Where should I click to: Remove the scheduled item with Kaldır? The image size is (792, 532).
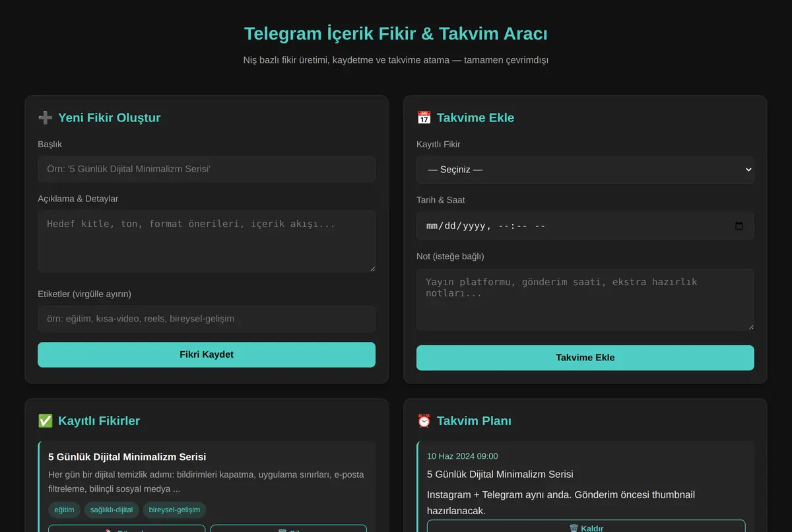point(586,527)
